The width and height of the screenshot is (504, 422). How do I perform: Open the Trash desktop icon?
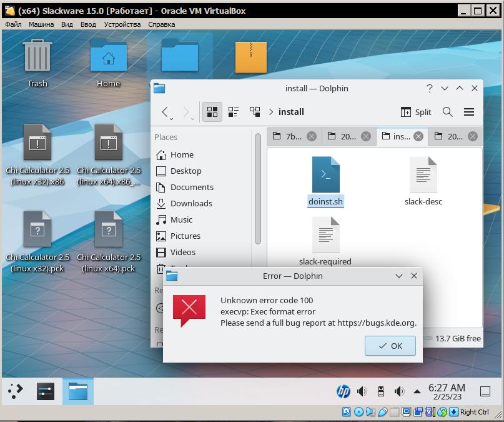click(x=37, y=63)
